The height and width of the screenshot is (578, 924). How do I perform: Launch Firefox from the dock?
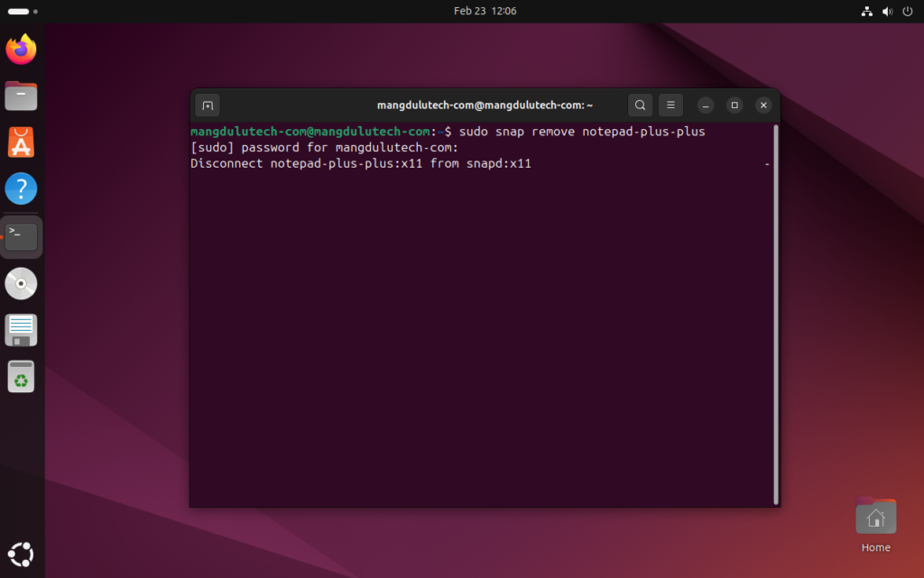click(x=21, y=50)
